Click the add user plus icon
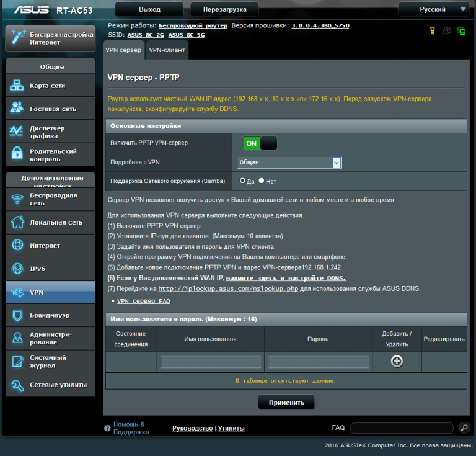Image resolution: width=476 pixels, height=456 pixels. click(x=397, y=361)
